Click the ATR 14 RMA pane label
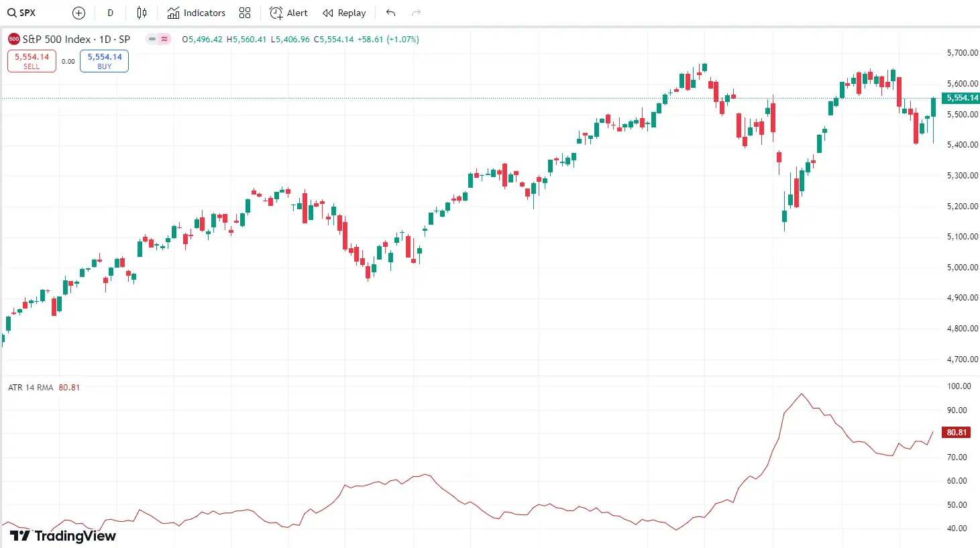Image resolution: width=980 pixels, height=548 pixels. [30, 387]
